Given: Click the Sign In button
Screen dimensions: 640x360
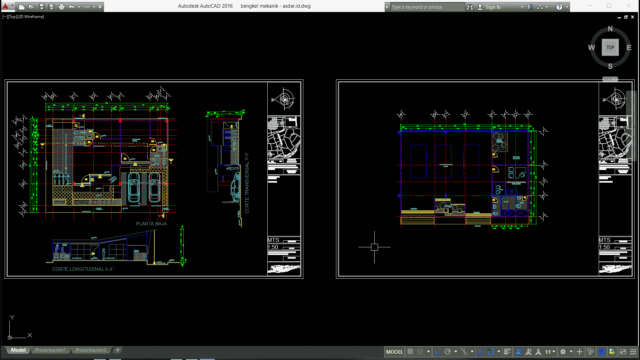Looking at the screenshot, I should click(x=493, y=7).
